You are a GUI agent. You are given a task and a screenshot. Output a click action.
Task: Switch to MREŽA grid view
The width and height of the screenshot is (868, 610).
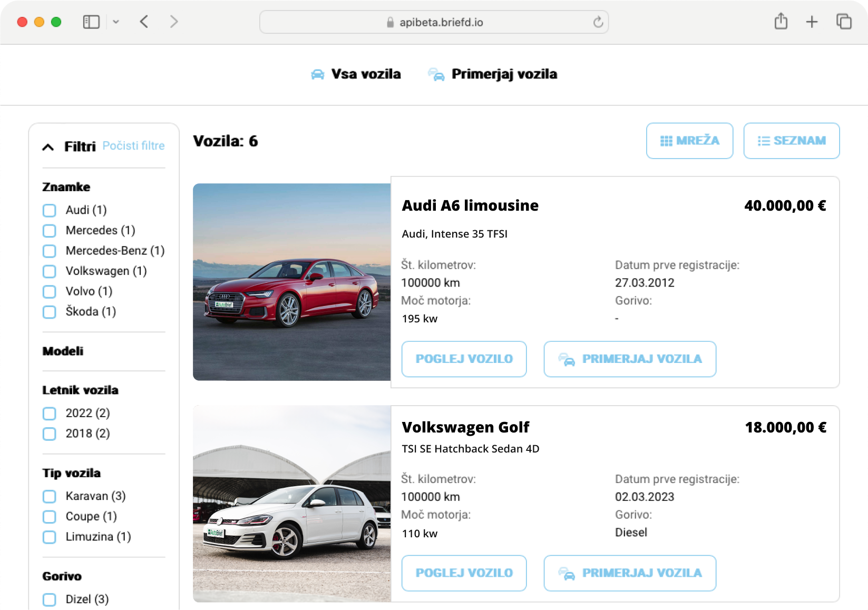[x=689, y=141]
